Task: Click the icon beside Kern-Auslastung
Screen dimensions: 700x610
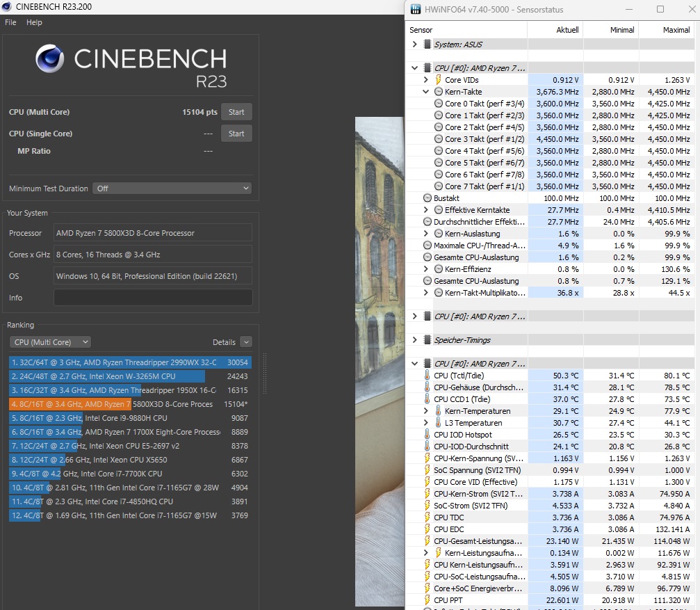Action: (x=439, y=234)
